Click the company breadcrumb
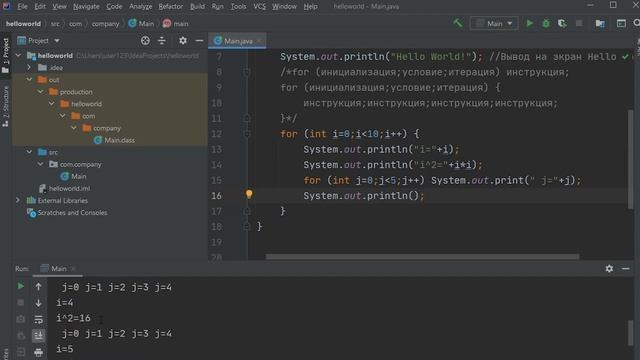The height and width of the screenshot is (360, 640). 105,24
